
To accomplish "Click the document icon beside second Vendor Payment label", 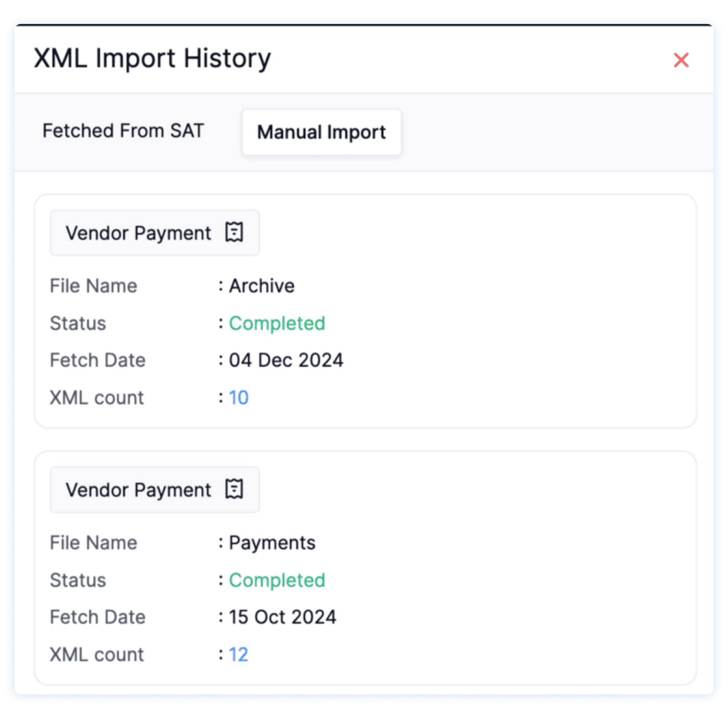I will point(235,489).
